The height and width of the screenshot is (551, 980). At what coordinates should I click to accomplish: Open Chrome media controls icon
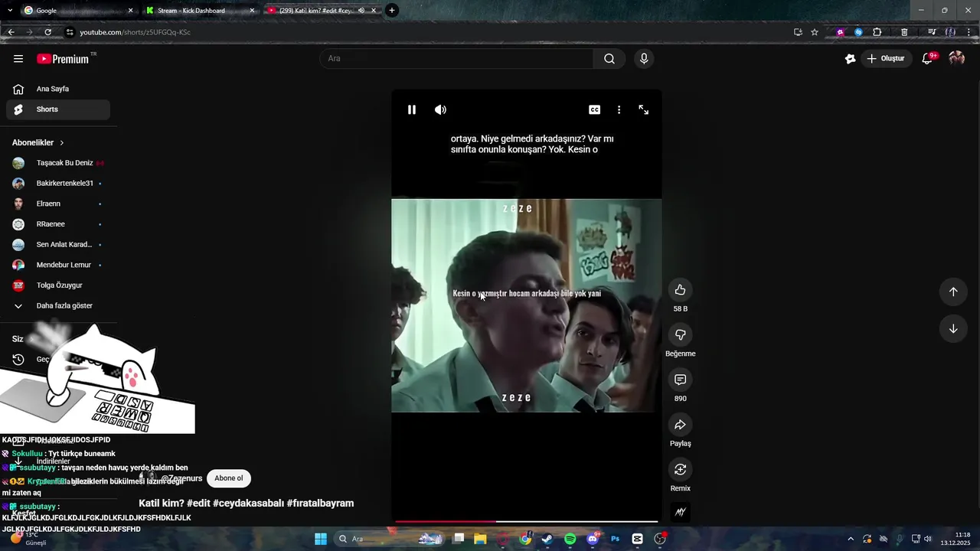pyautogui.click(x=932, y=32)
